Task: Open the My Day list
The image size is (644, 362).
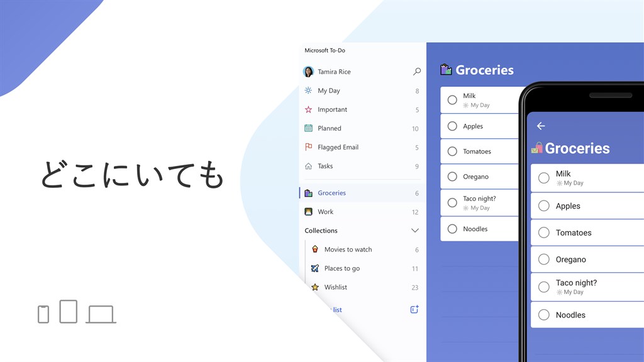Action: click(362, 90)
